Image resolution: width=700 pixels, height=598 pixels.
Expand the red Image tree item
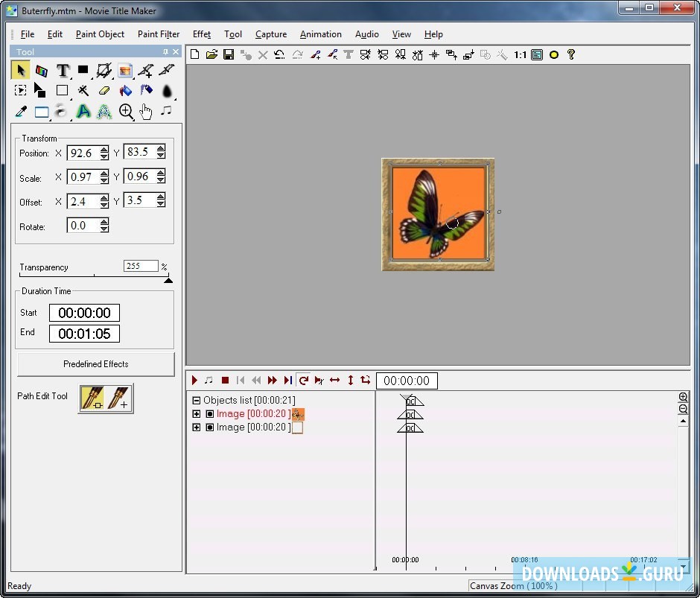[x=197, y=414]
